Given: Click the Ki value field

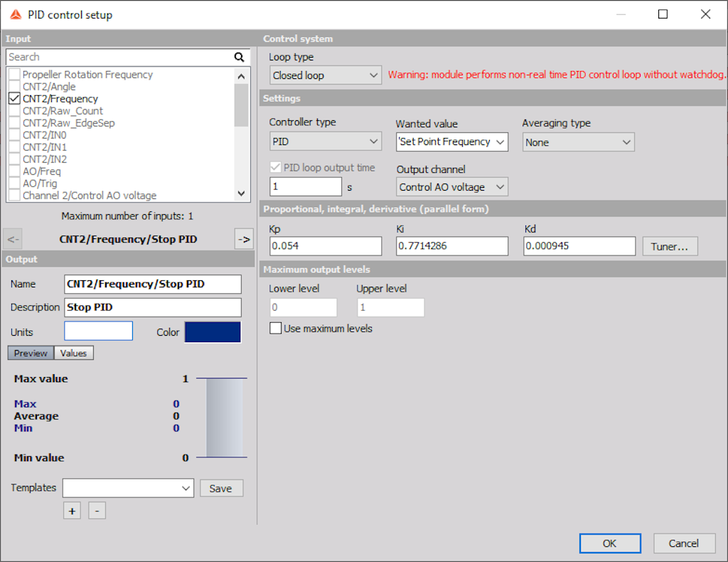Looking at the screenshot, I should tap(451, 246).
